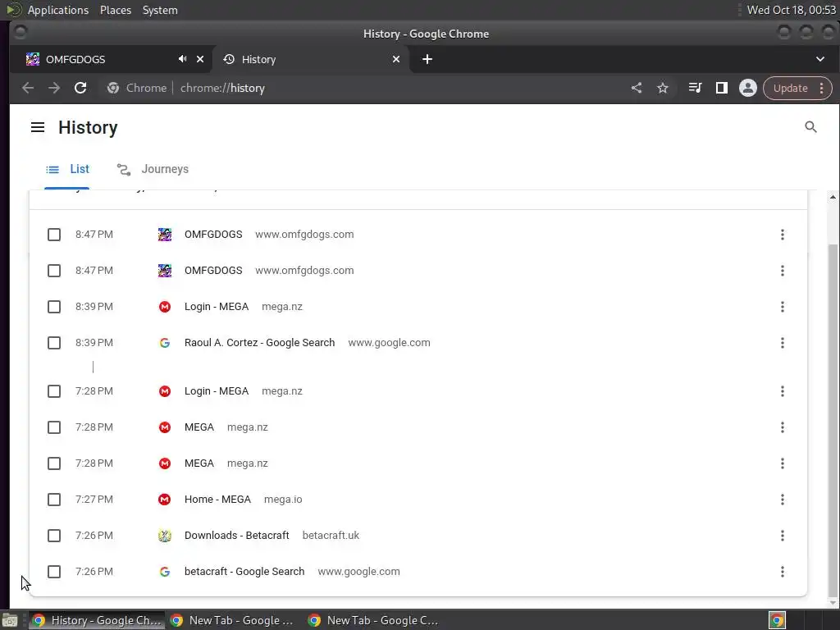Check the Downloads - Betacraft entry

click(54, 535)
